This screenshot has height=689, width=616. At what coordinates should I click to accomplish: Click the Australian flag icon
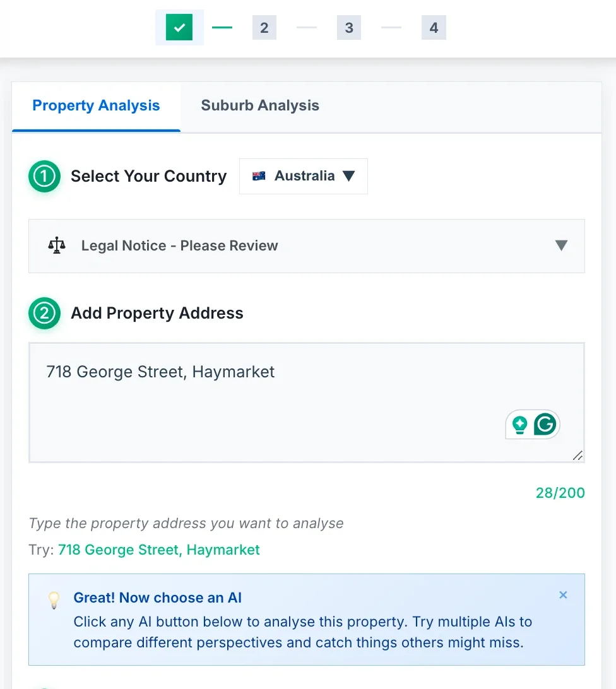click(x=259, y=176)
